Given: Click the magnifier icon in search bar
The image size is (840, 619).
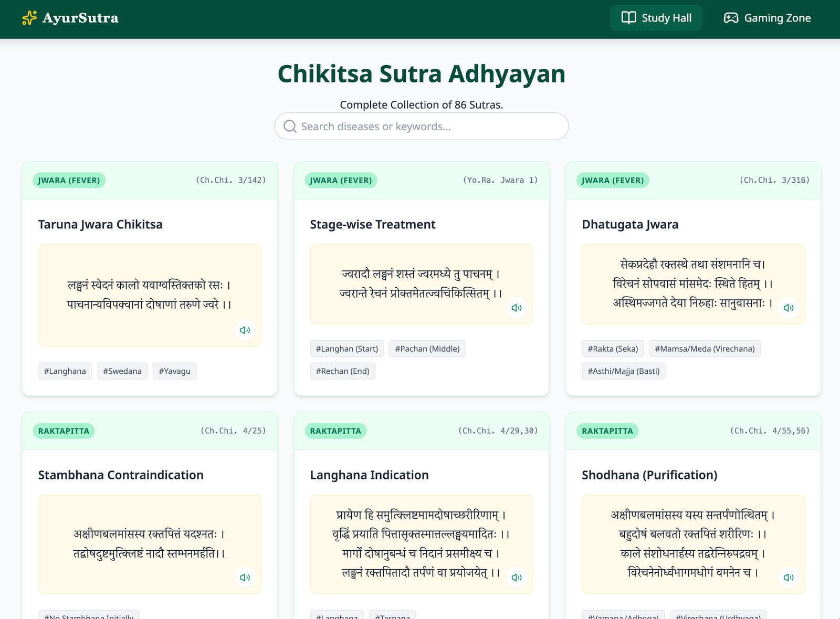Looking at the screenshot, I should click(x=290, y=127).
